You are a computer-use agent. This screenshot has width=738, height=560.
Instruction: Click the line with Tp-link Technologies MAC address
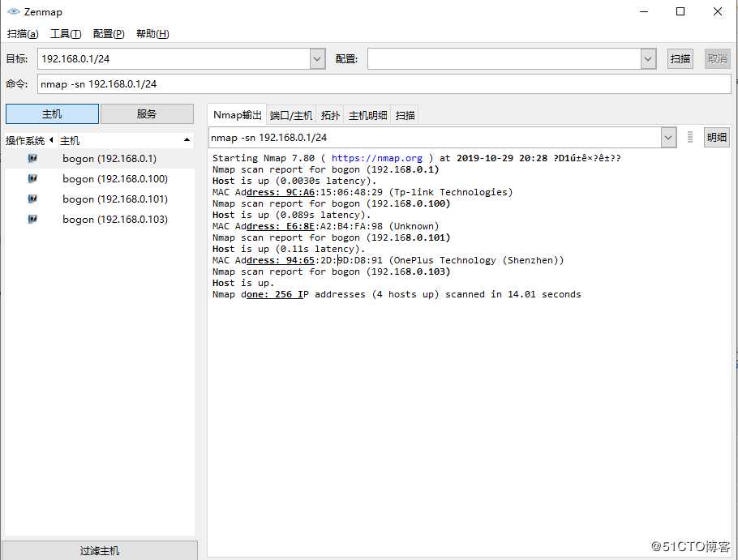pyautogui.click(x=363, y=192)
